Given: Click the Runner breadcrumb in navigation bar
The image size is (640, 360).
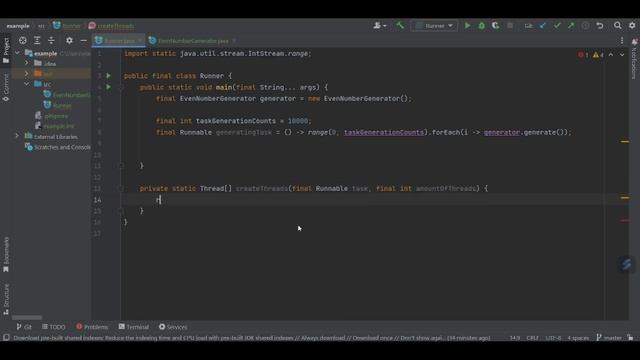Looking at the screenshot, I should pyautogui.click(x=67, y=26).
